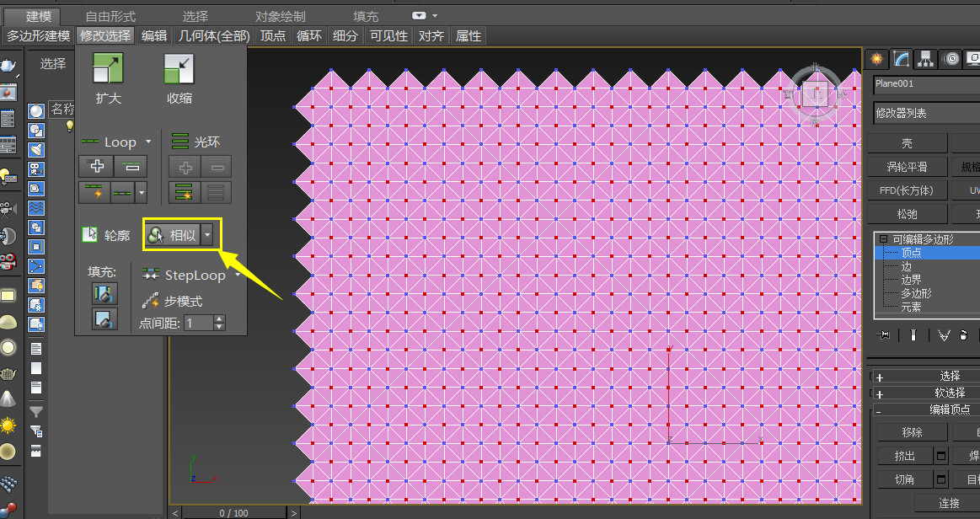This screenshot has width=980, height=519.
Task: Click the Shrink Loop minus button
Action: pyautogui.click(x=131, y=167)
